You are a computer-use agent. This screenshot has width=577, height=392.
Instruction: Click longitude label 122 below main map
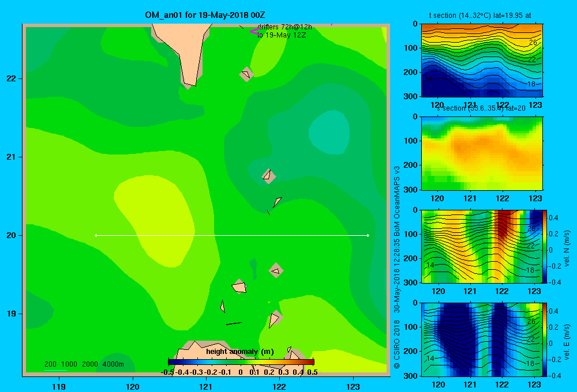pyautogui.click(x=279, y=386)
